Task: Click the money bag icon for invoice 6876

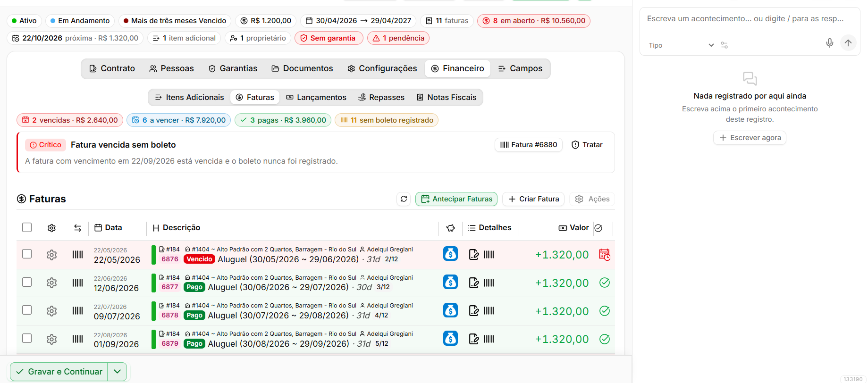Action: [450, 254]
